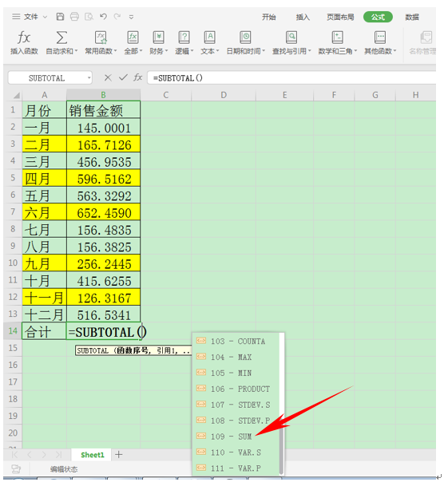This screenshot has width=448, height=486.
Task: Click inside the formula bar input
Action: 291,77
